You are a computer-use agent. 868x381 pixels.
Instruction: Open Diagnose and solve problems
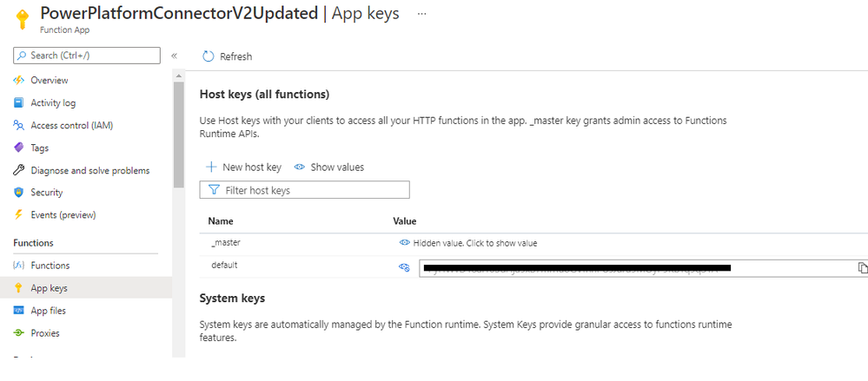(x=89, y=170)
